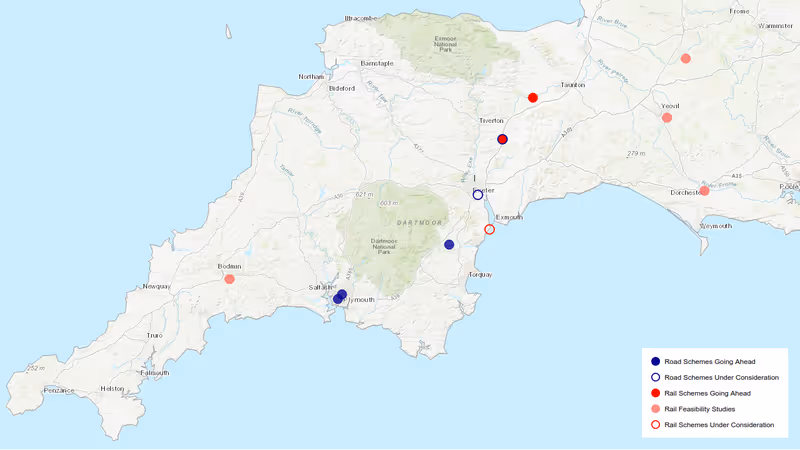The width and height of the screenshot is (800, 450).
Task: Click the River Brue label
Action: coord(612,23)
